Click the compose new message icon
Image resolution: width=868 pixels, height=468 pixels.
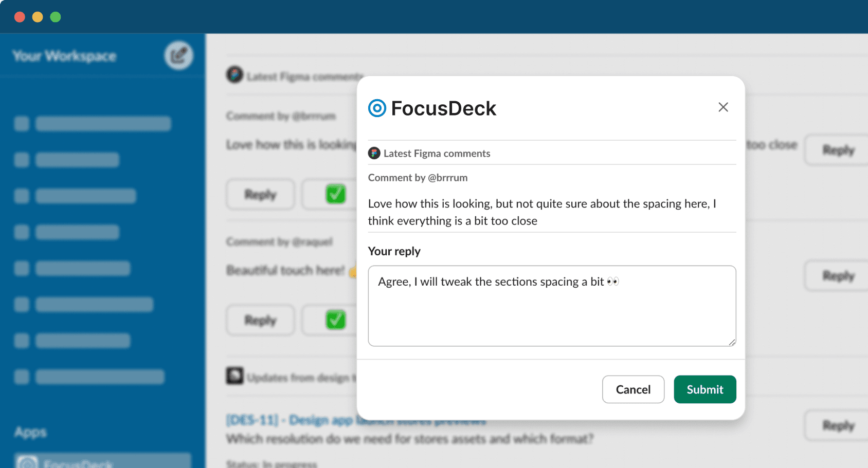(178, 55)
